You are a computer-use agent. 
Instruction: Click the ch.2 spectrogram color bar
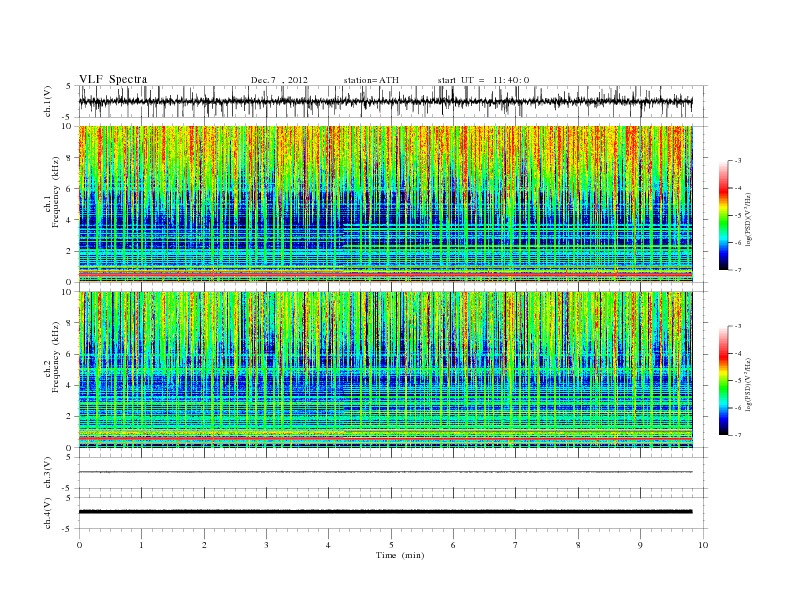(723, 380)
